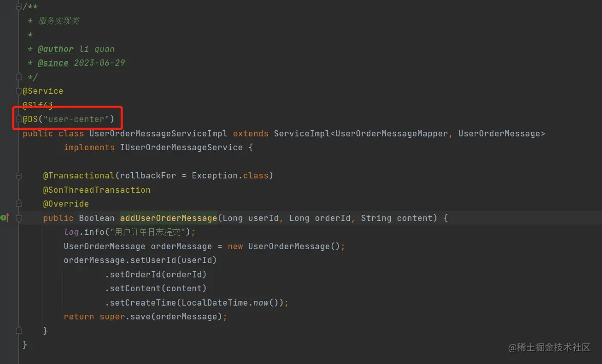The image size is (602, 364).
Task: Click the "用户订单日志提交" log string
Action: [148, 232]
